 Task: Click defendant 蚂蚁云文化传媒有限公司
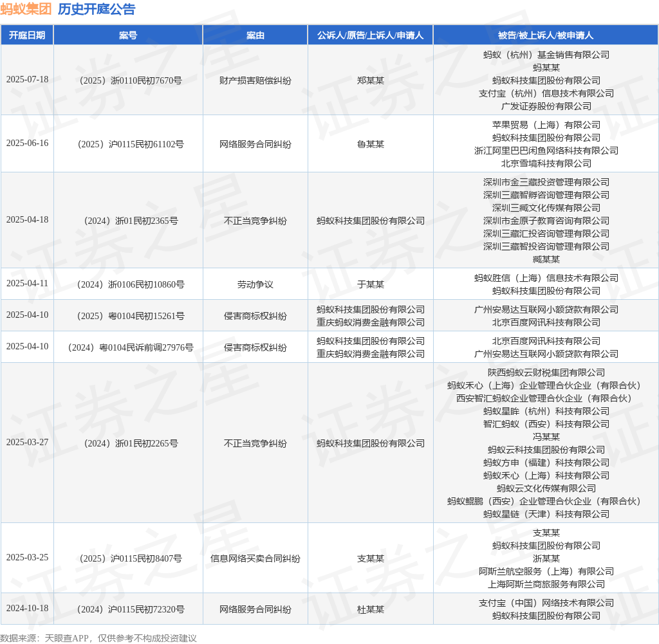tap(546, 488)
